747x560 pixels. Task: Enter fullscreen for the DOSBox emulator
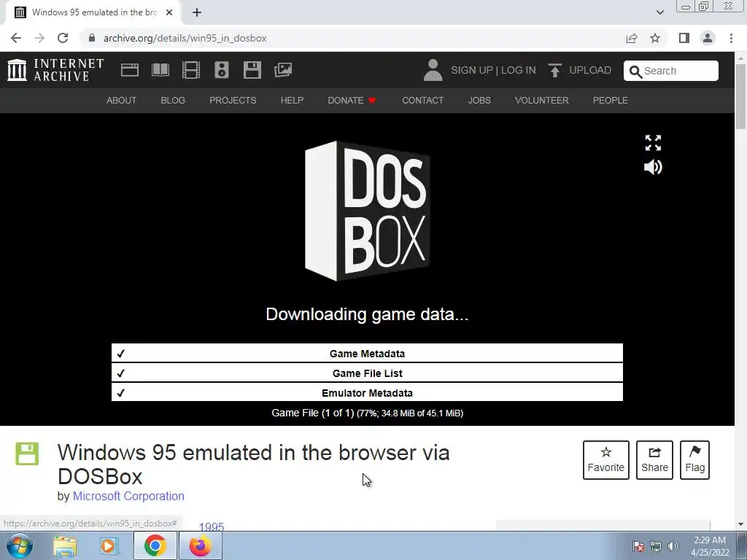coord(653,142)
